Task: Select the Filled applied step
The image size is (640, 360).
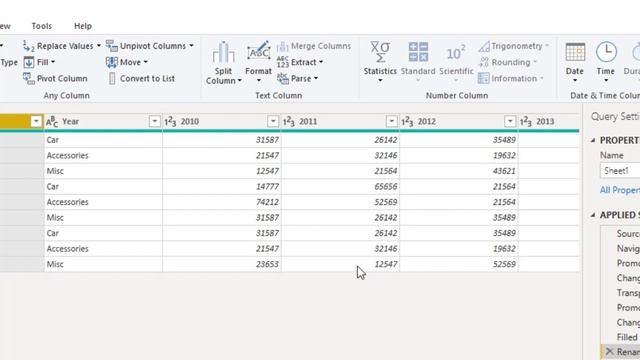Action: [628, 337]
